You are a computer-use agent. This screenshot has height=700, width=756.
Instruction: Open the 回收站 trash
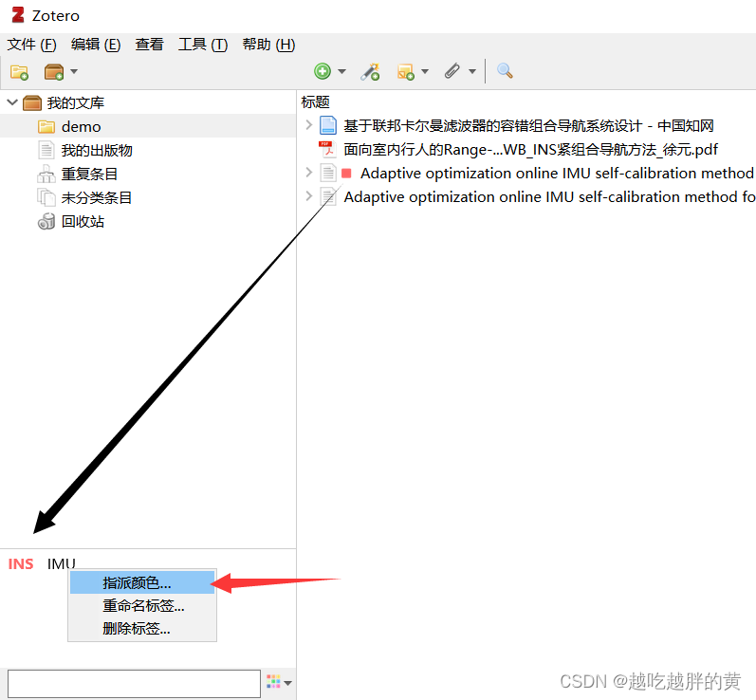[83, 221]
